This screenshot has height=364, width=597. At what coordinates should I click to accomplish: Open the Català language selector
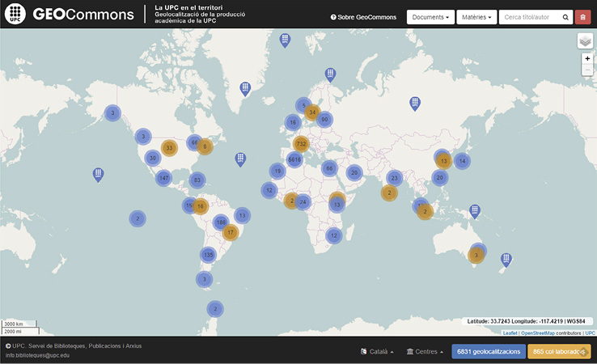[377, 352]
